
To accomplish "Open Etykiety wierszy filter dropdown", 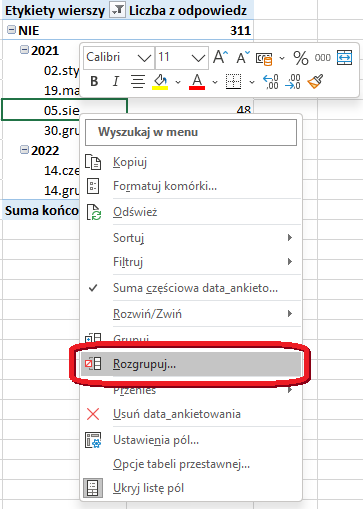I will [118, 10].
